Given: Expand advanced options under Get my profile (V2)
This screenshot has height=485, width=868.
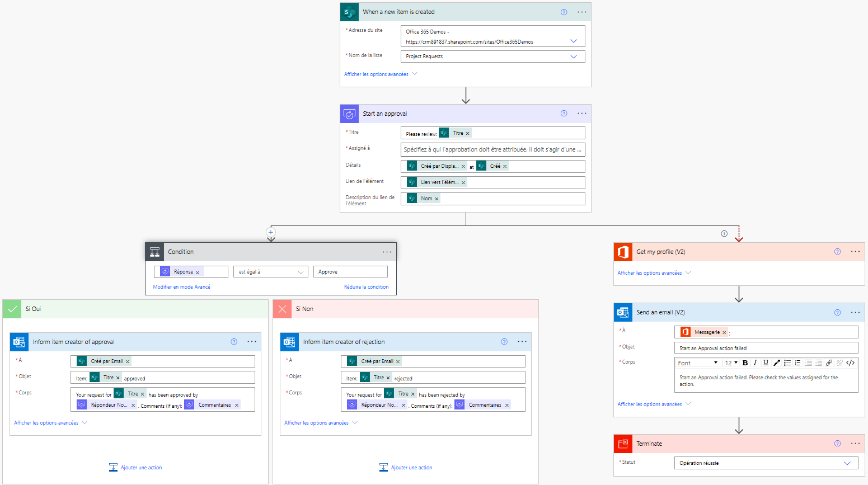Looking at the screenshot, I should [x=654, y=273].
